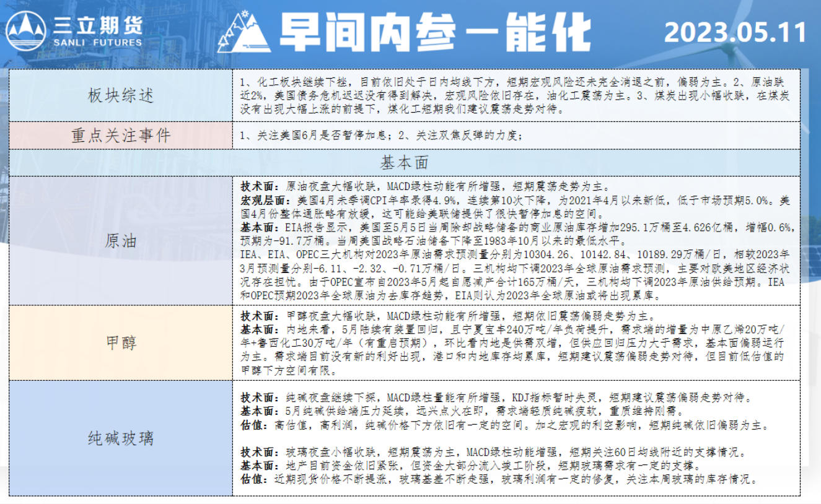Select the 三立期货 brand name text
The height and width of the screenshot is (504, 821).
(x=98, y=25)
